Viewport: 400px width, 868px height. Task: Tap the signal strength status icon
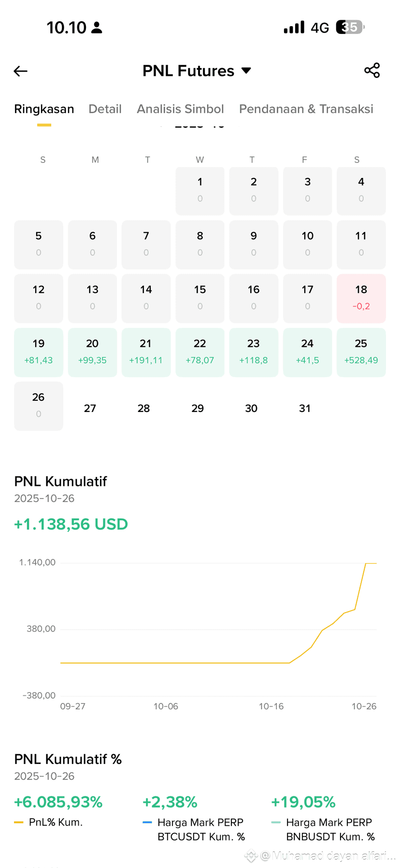(294, 27)
